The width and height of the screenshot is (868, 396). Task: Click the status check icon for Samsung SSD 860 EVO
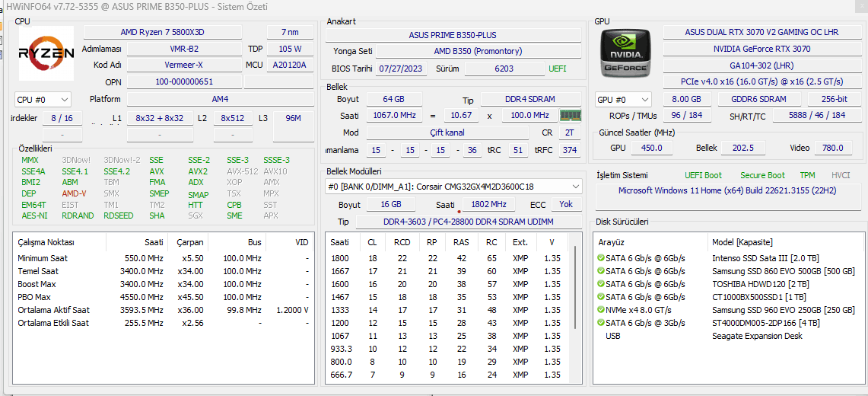coord(601,271)
